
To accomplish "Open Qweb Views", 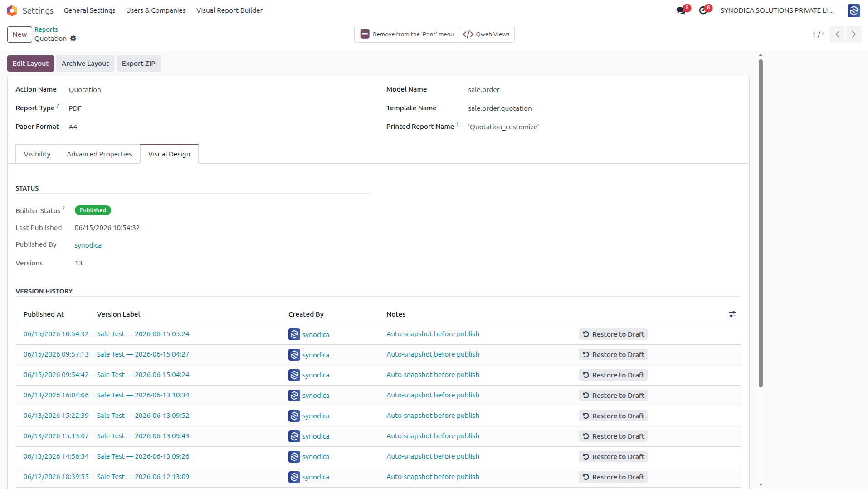I will point(487,34).
